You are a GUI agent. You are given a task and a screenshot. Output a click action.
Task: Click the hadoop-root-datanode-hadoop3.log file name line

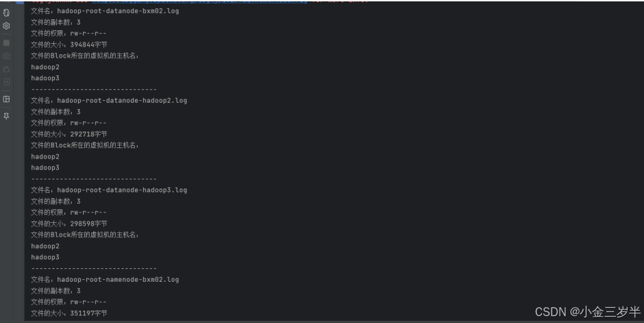(109, 190)
